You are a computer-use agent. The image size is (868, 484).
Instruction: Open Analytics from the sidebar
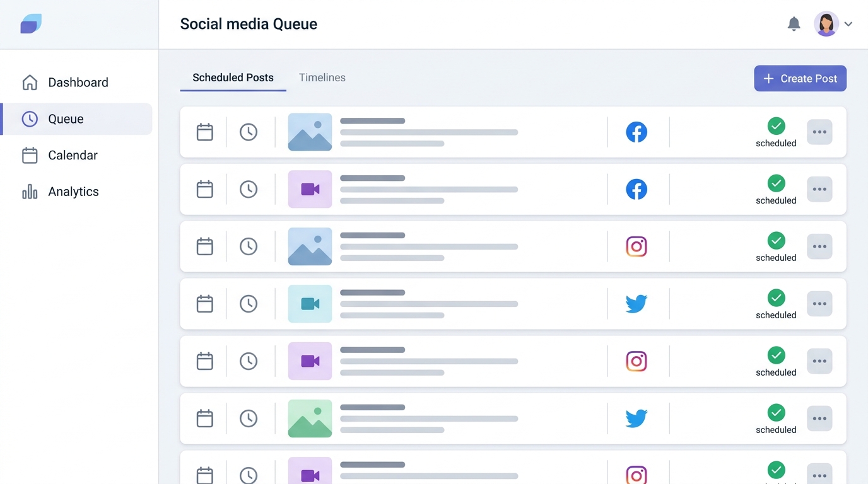[x=73, y=192]
